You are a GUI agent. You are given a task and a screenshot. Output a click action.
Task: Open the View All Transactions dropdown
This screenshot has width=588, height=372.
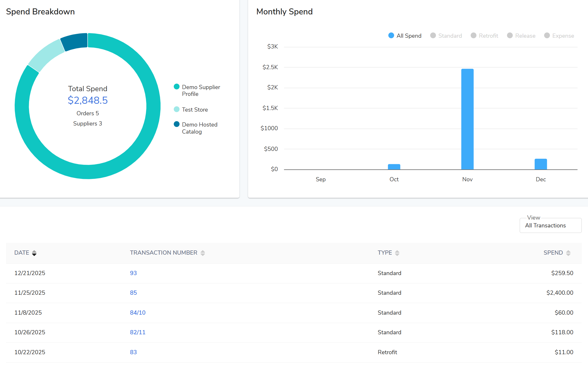(x=550, y=226)
